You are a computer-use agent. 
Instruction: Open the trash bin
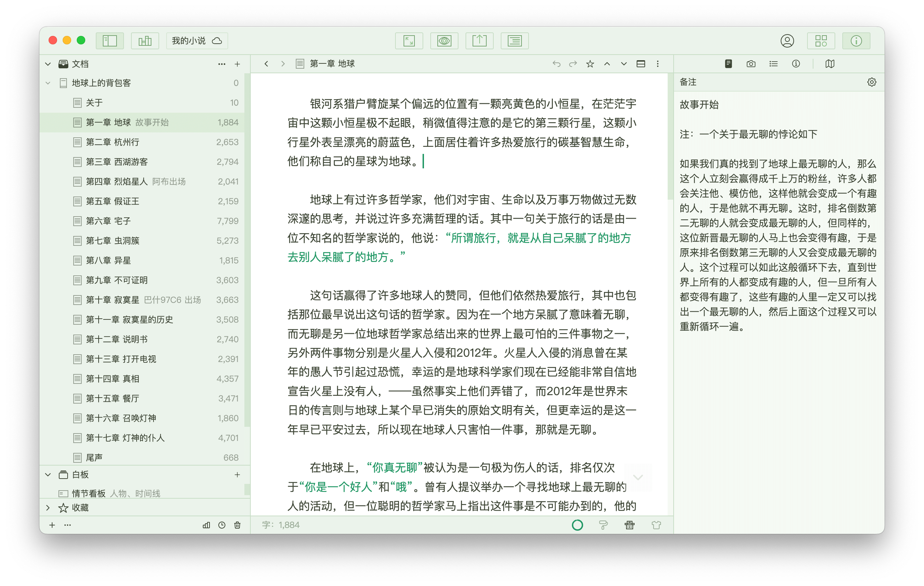pyautogui.click(x=238, y=525)
